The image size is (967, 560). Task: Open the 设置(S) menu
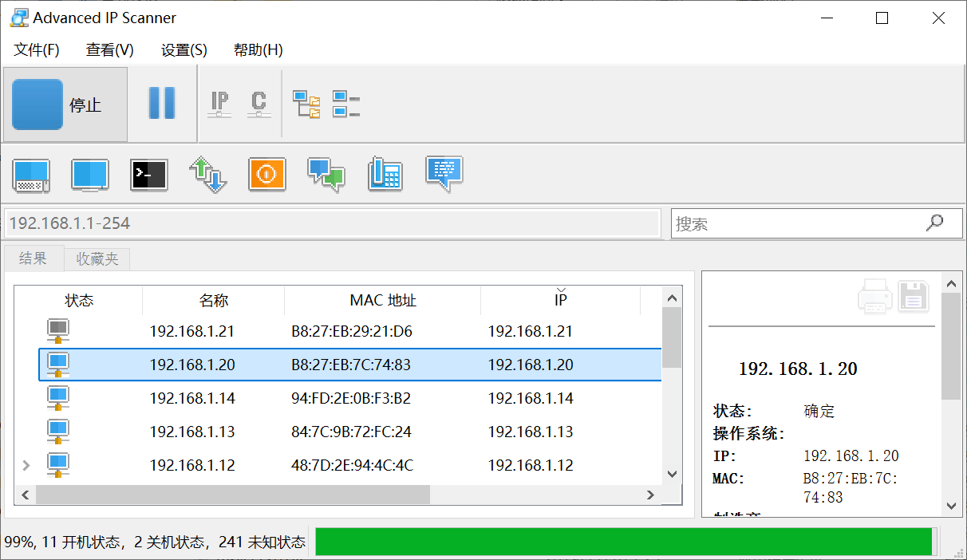[184, 50]
